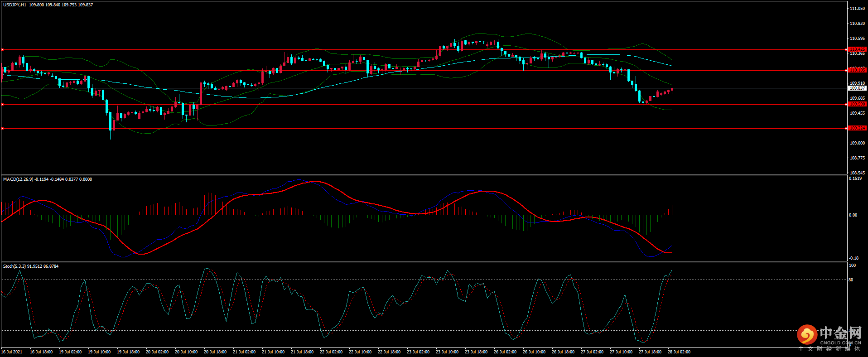Click the '26 Jul 02:00' time axis label
868x357 pixels.
[505, 352]
